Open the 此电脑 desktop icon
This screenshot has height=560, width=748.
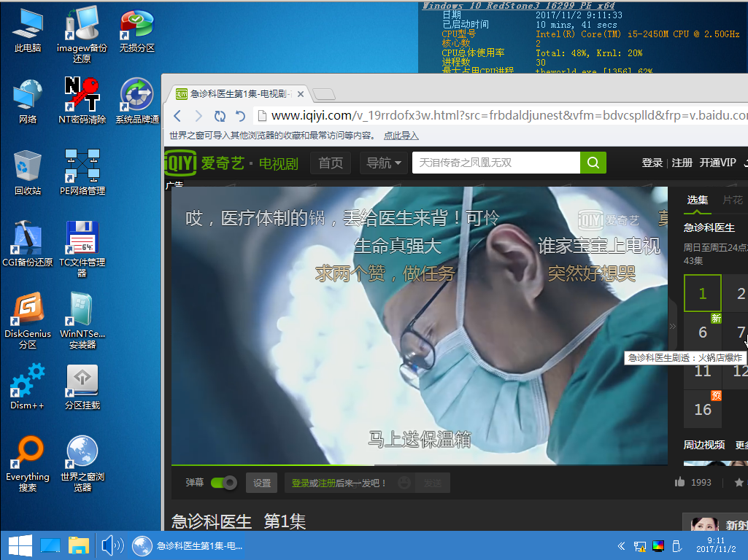(28, 30)
